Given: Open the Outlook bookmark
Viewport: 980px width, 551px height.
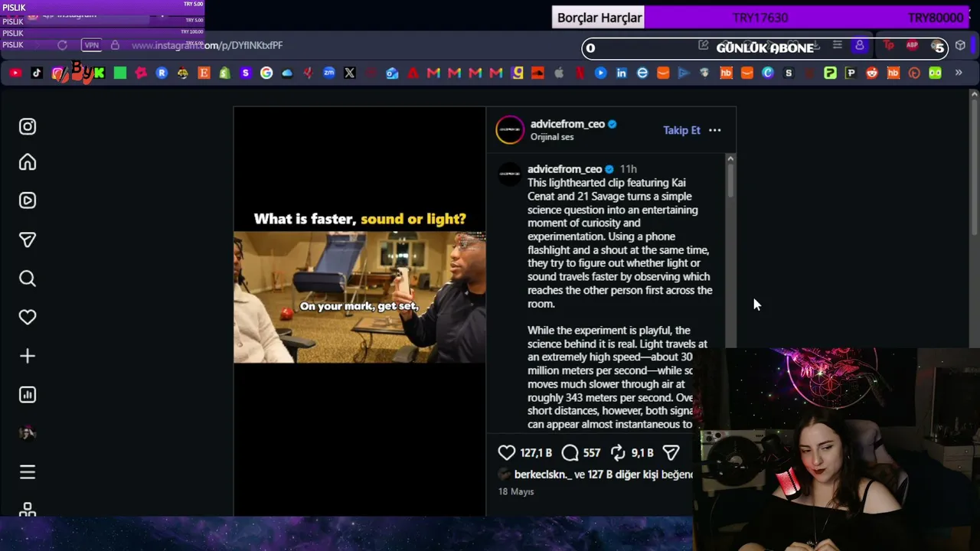Looking at the screenshot, I should coord(392,73).
